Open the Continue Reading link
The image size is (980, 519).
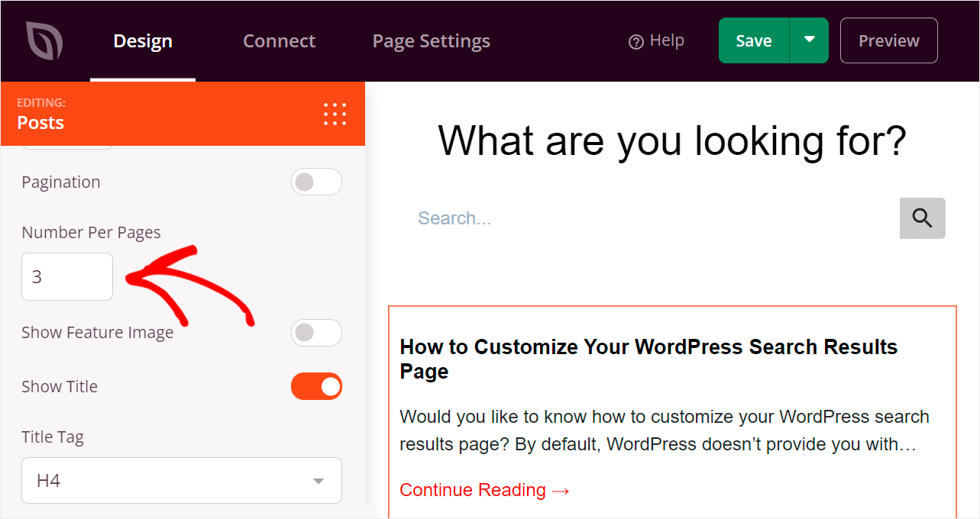pos(485,490)
